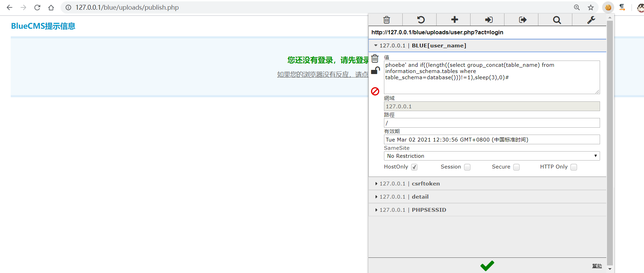Search cookies with the magnifier icon
Viewport: 644px width, 273px height.
[557, 20]
